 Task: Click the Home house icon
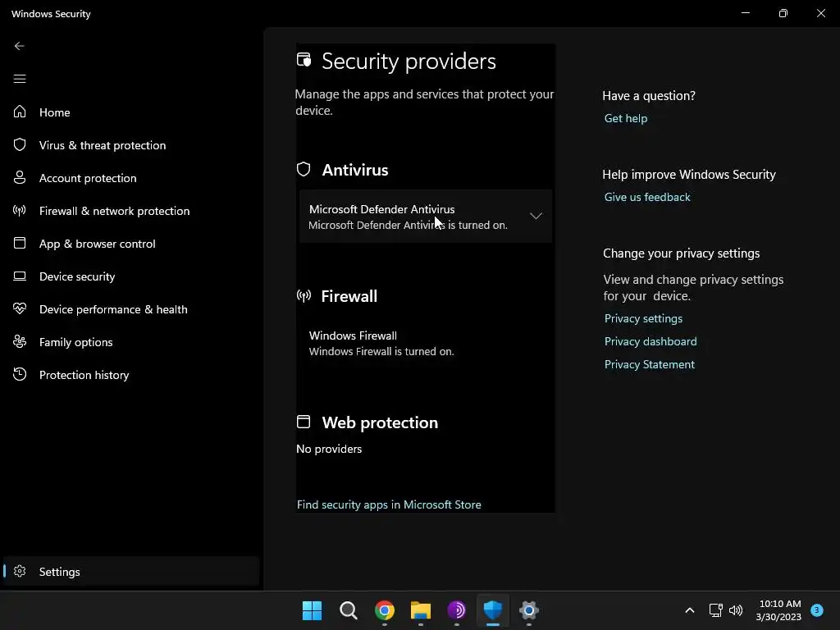pyautogui.click(x=20, y=112)
